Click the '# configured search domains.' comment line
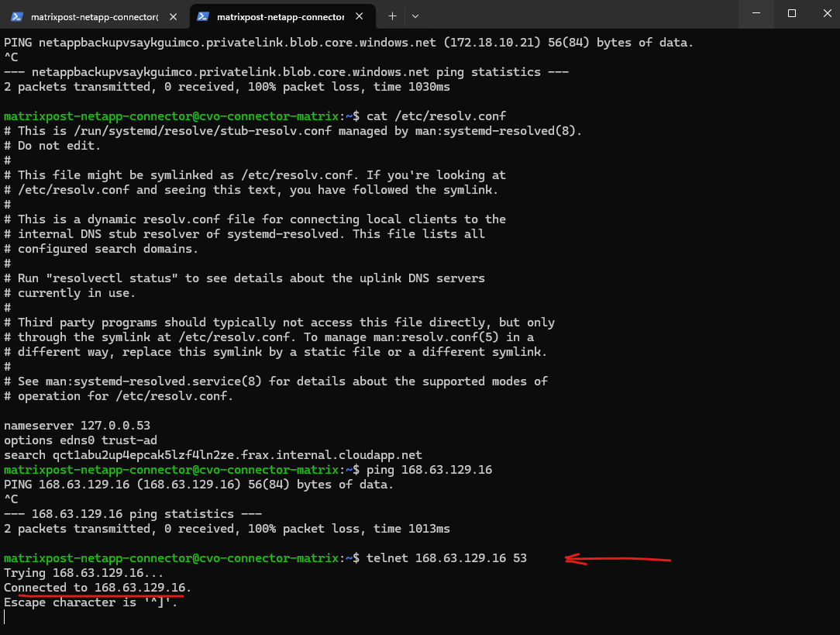This screenshot has height=635, width=840. (102, 249)
